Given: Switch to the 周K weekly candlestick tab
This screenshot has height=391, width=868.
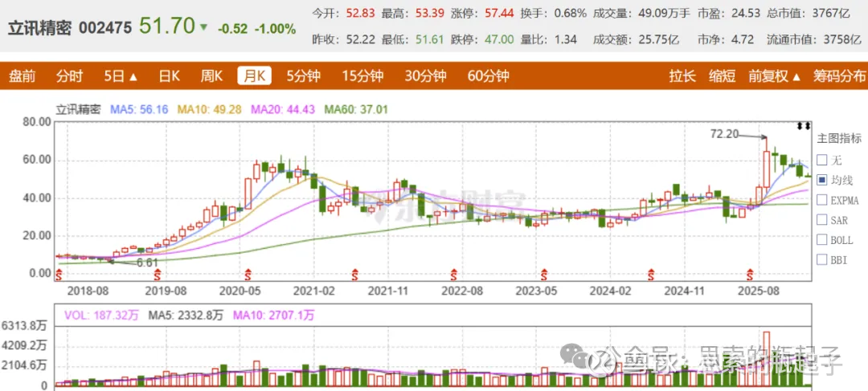Looking at the screenshot, I should pos(211,75).
